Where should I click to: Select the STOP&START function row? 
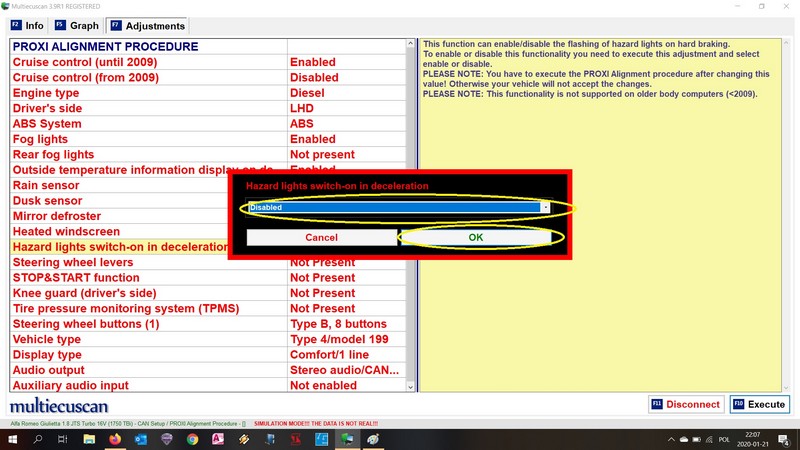tap(208, 278)
